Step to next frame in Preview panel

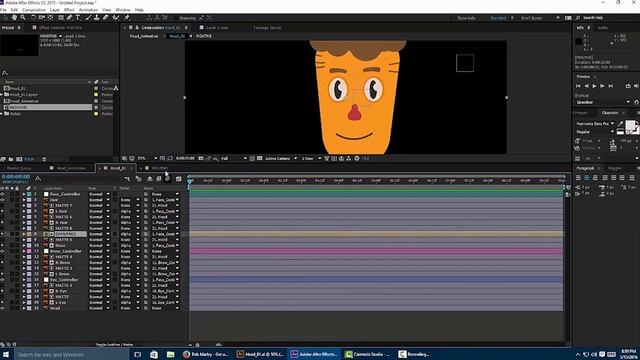coord(602,86)
